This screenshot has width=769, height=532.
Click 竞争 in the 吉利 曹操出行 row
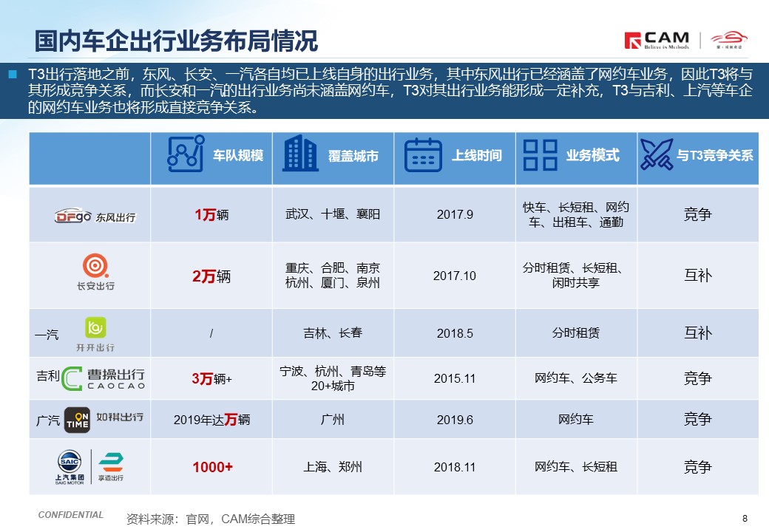[x=698, y=378]
